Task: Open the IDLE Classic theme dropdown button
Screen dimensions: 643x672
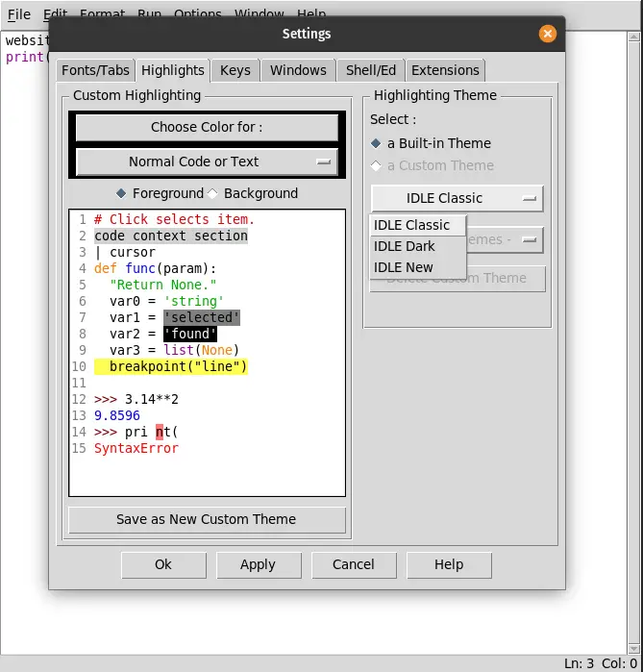Action: click(x=458, y=198)
